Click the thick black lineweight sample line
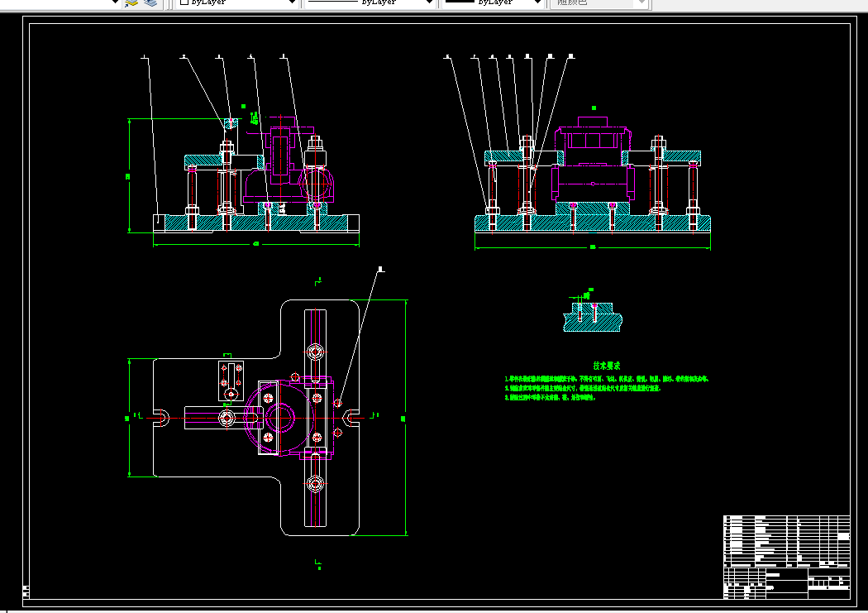Image resolution: width=868 pixels, height=613 pixels. click(460, 2)
